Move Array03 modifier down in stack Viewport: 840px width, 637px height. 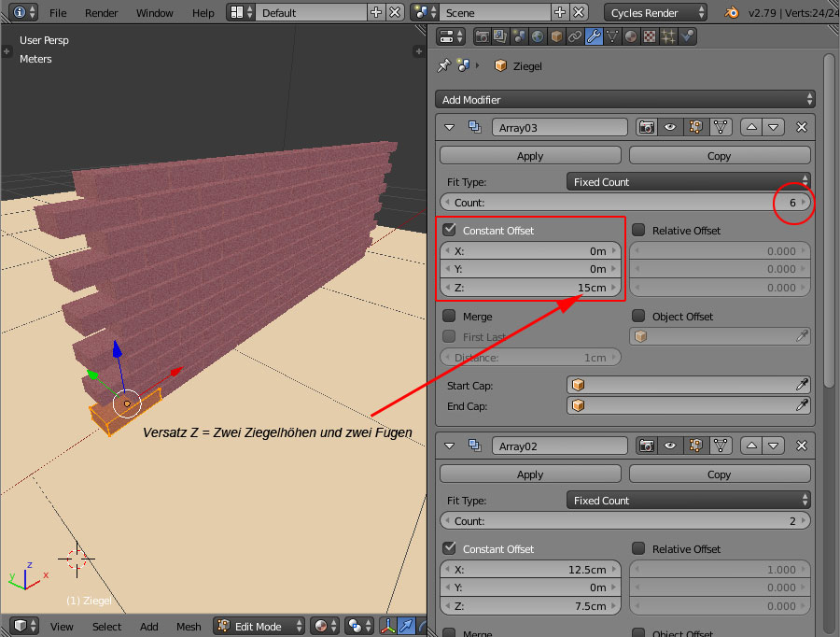point(773,127)
